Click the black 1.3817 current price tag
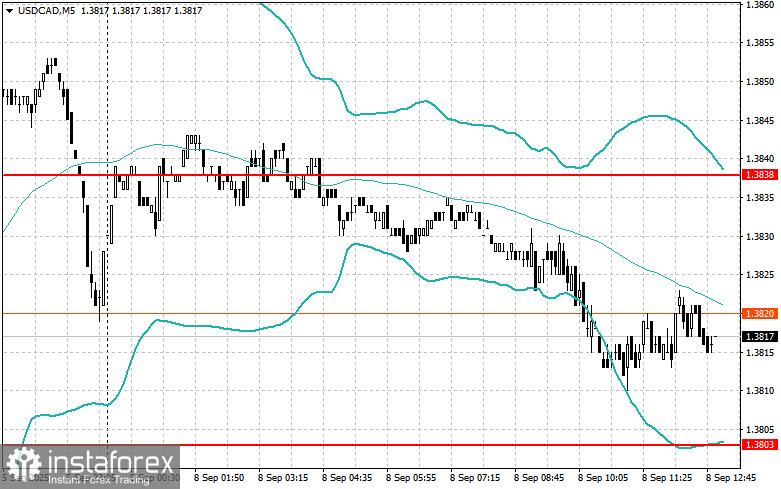 coord(760,337)
